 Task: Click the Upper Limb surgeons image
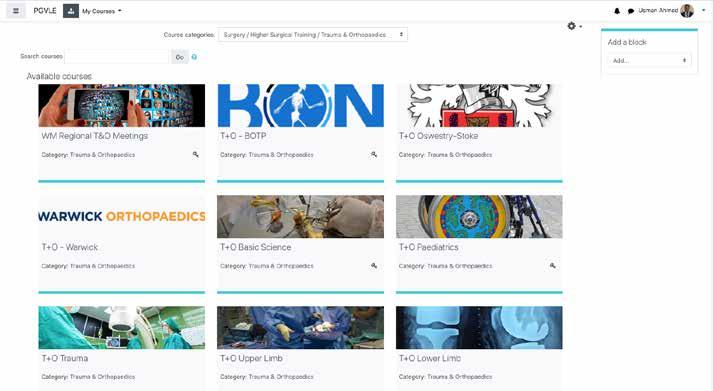pos(301,327)
